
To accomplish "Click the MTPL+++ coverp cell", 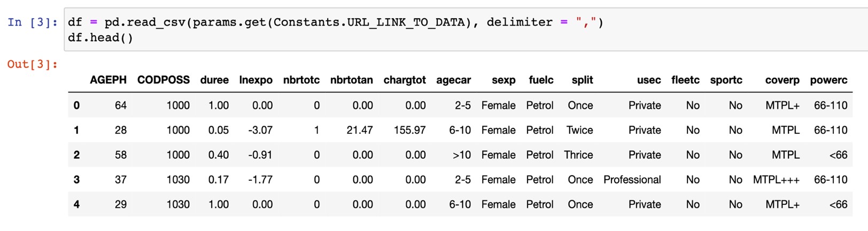I will 776,180.
